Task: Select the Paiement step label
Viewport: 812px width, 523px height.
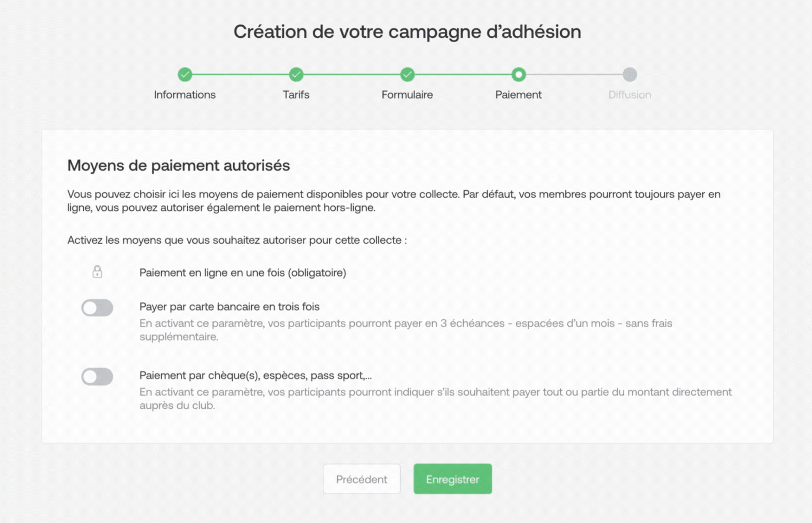Action: click(519, 94)
